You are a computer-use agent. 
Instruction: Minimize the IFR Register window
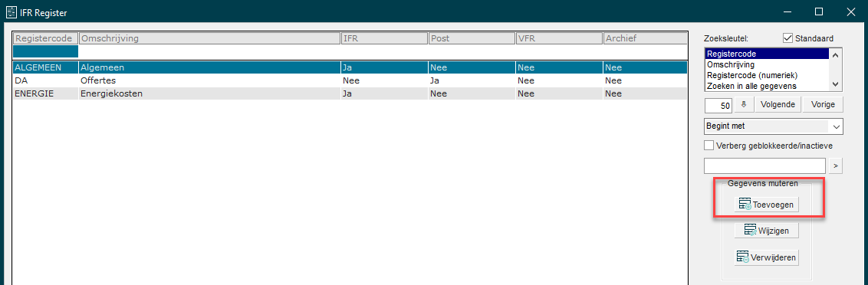click(787, 11)
